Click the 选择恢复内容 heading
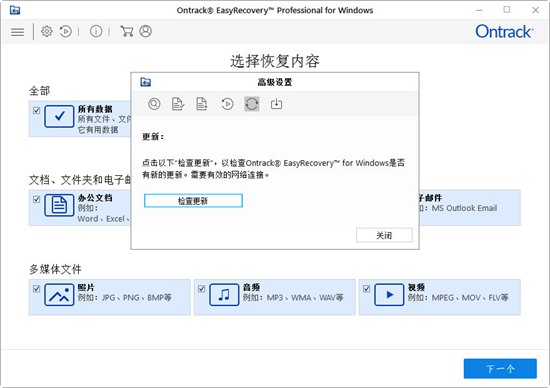This screenshot has width=550, height=388. pyautogui.click(x=275, y=61)
